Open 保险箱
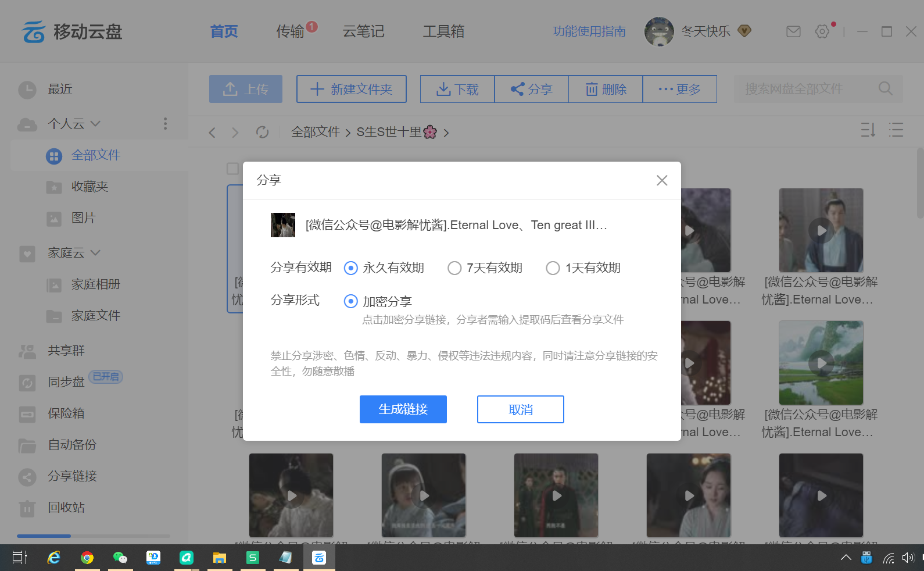 coord(66,413)
